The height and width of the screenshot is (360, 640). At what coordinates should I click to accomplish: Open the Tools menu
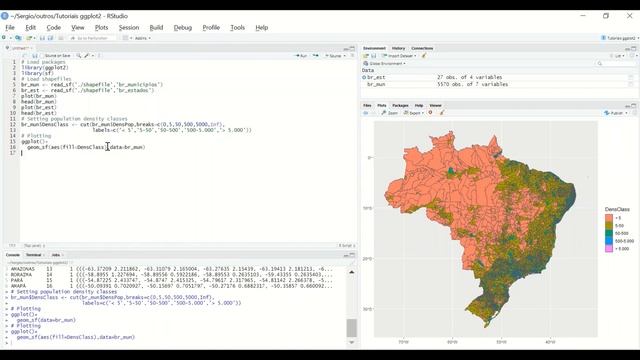(x=238, y=28)
